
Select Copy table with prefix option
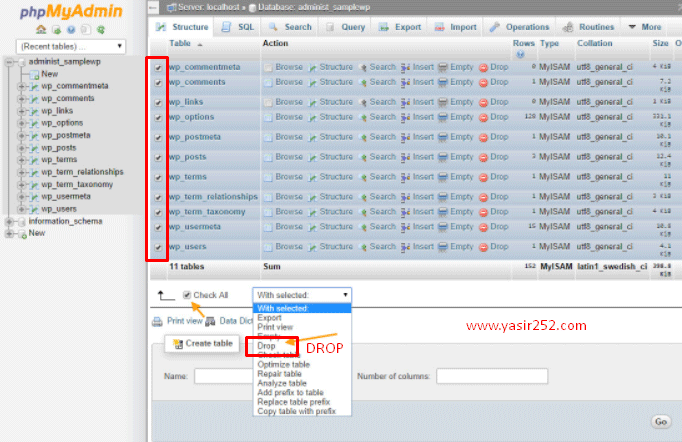(x=297, y=411)
